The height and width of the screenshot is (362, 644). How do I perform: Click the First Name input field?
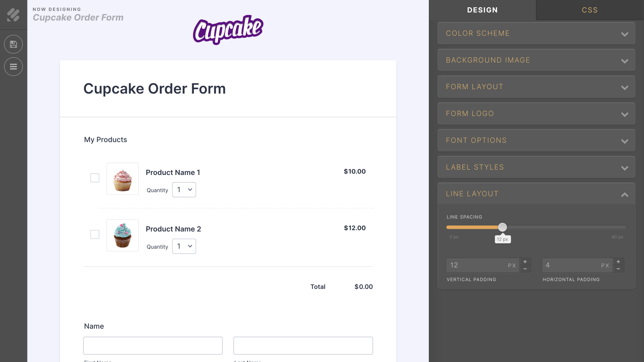click(x=153, y=346)
